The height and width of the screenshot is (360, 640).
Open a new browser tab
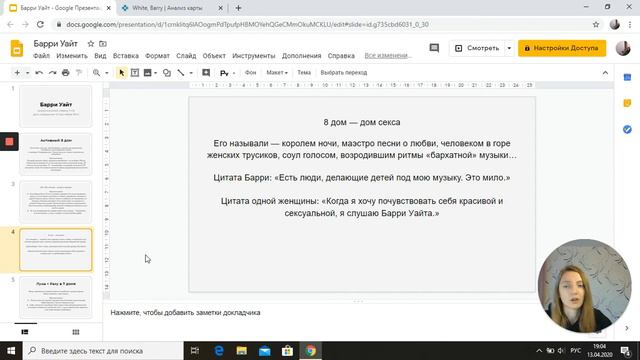pos(238,8)
